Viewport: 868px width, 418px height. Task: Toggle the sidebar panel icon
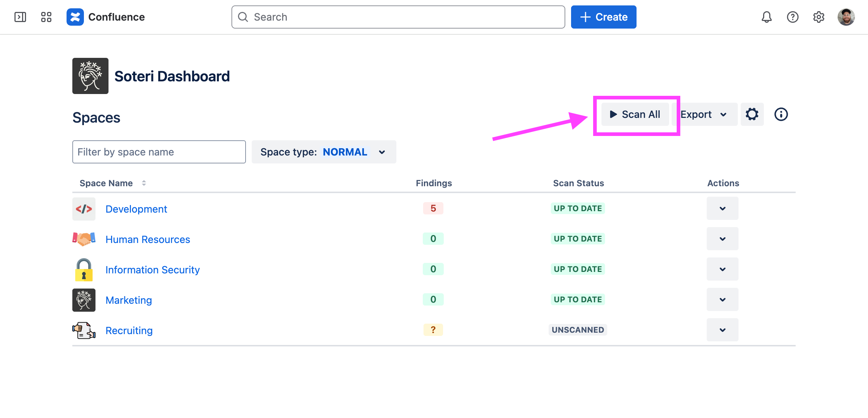[x=20, y=17]
